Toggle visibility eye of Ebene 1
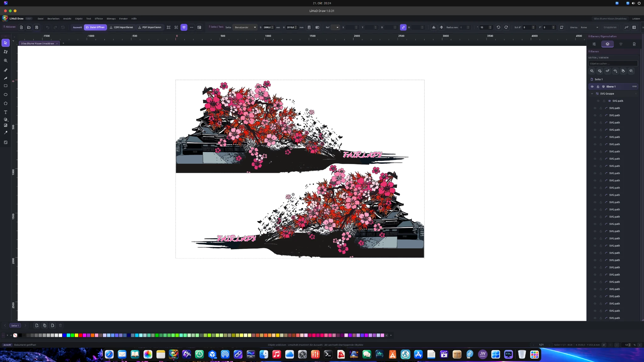 (592, 87)
